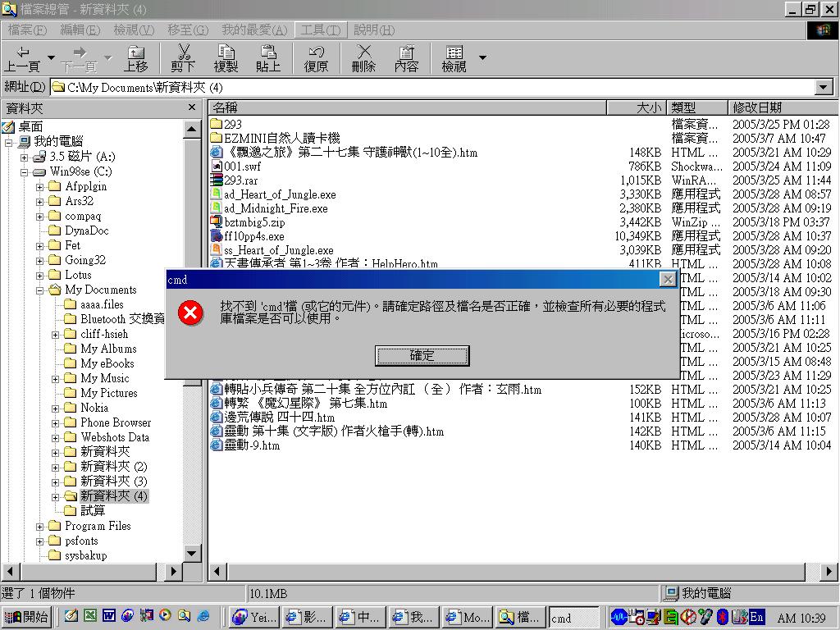Screen dimensions: 840x630
Task: Click the 刪除 (Delete) toolbar icon
Action: coord(363,58)
